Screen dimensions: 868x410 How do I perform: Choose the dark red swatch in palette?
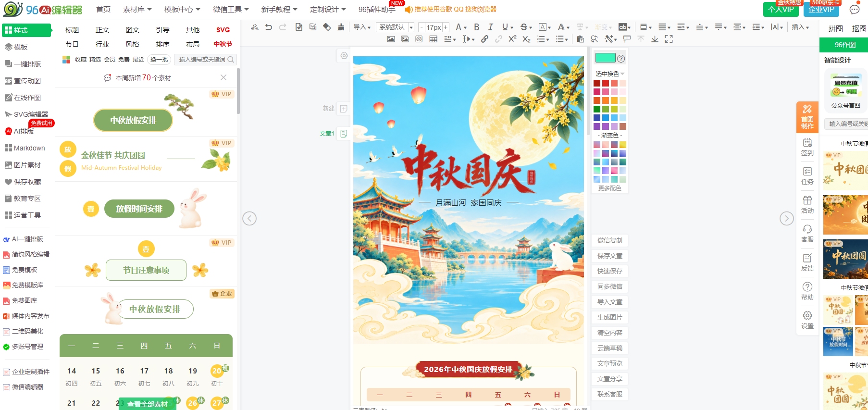click(x=597, y=83)
